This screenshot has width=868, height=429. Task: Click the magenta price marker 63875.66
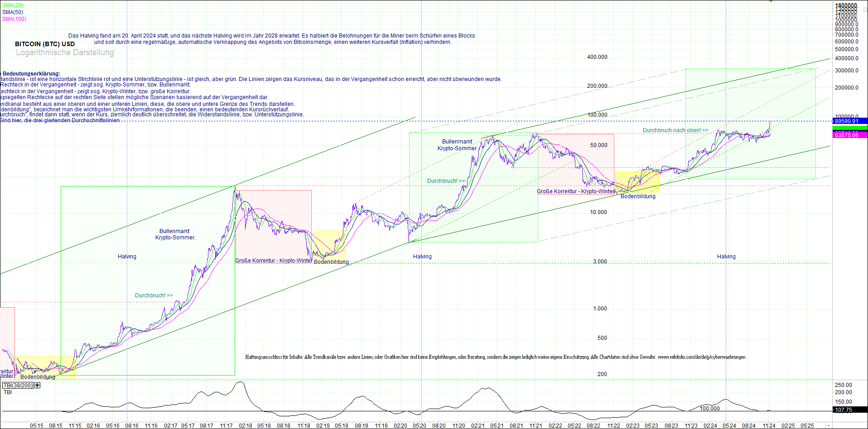tap(850, 134)
